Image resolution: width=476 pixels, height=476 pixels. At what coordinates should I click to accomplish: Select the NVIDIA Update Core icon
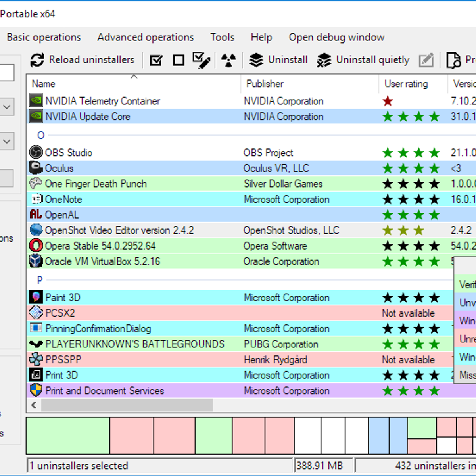click(36, 116)
